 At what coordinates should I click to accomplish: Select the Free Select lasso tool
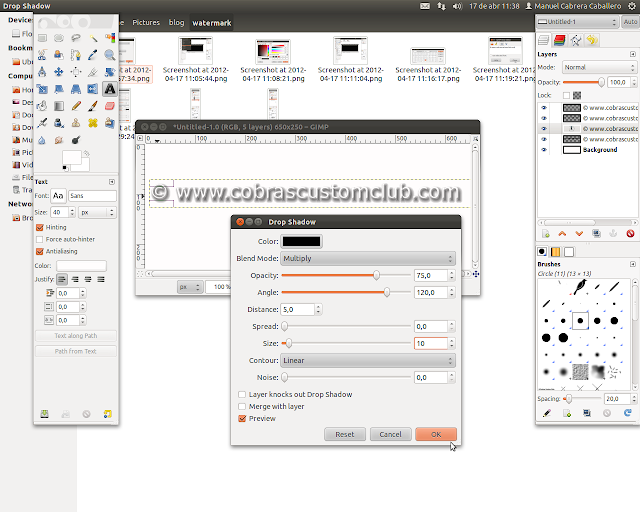[x=76, y=38]
